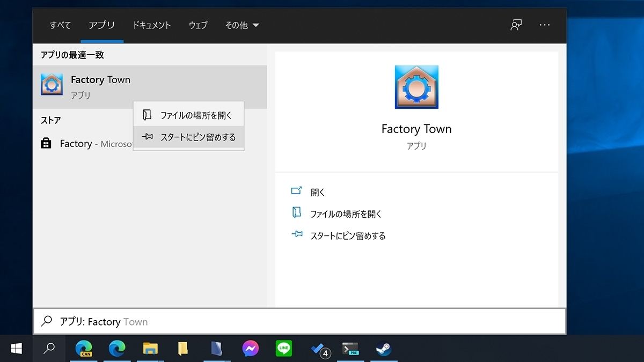Switch to the すべて tab
Image resolution: width=644 pixels, height=362 pixels.
tap(60, 25)
